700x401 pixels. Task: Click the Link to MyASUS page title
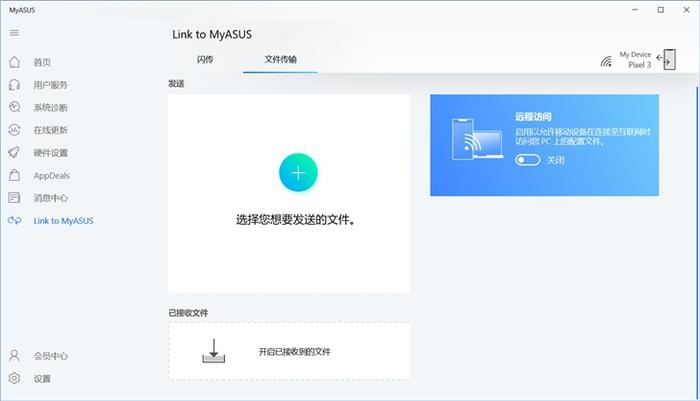click(212, 34)
